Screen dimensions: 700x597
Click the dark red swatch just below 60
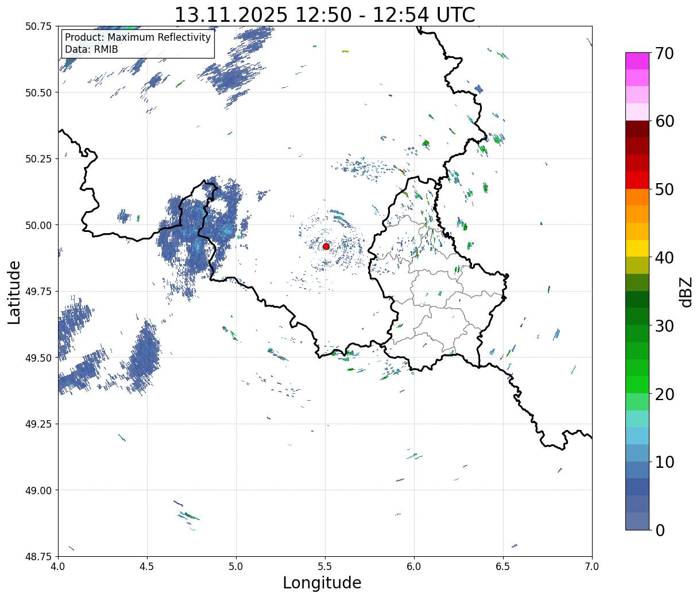637,129
